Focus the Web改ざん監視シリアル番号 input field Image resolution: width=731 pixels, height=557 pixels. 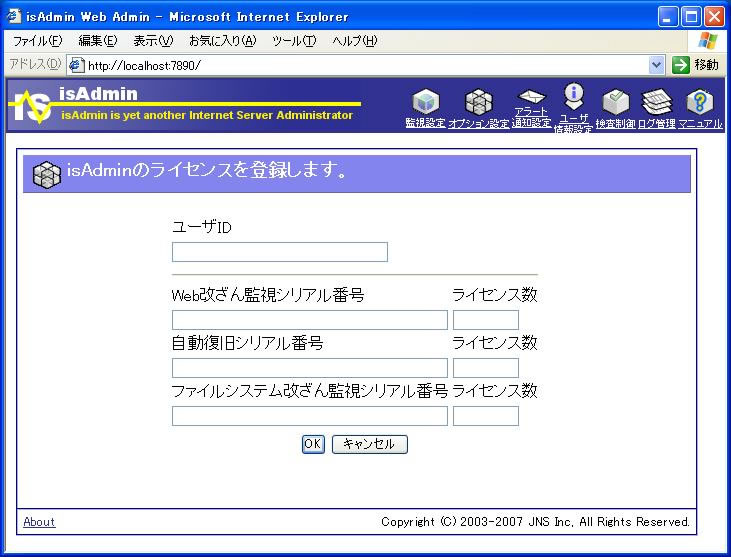pyautogui.click(x=310, y=320)
